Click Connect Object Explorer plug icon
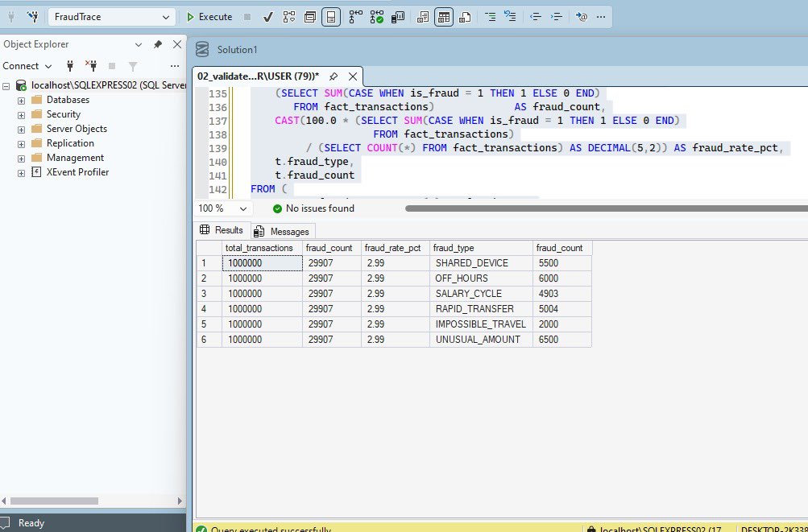 70,65
